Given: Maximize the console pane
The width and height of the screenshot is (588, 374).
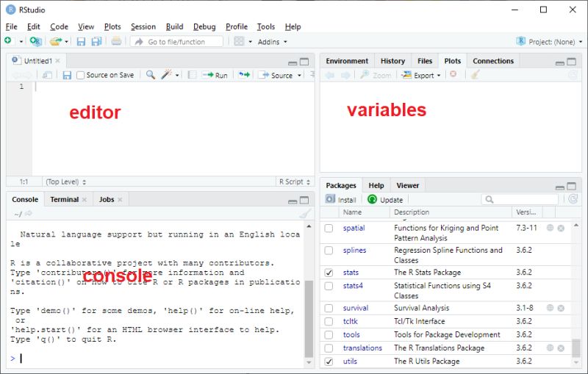Looking at the screenshot, I should point(304,200).
